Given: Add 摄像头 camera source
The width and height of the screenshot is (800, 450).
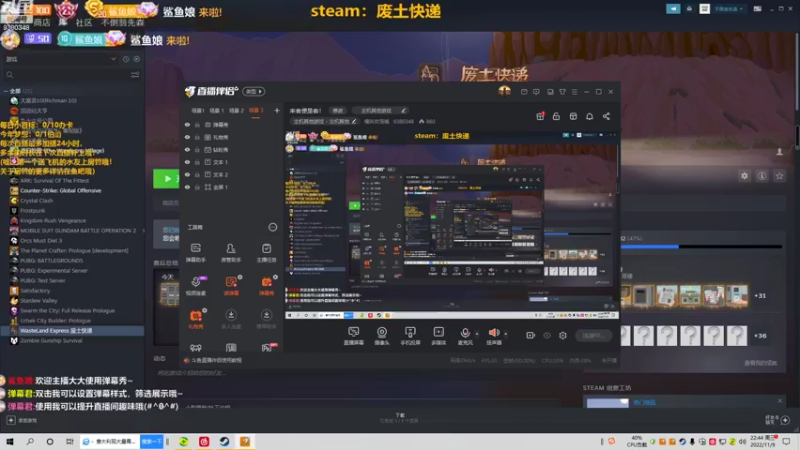Looking at the screenshot, I should (x=382, y=336).
